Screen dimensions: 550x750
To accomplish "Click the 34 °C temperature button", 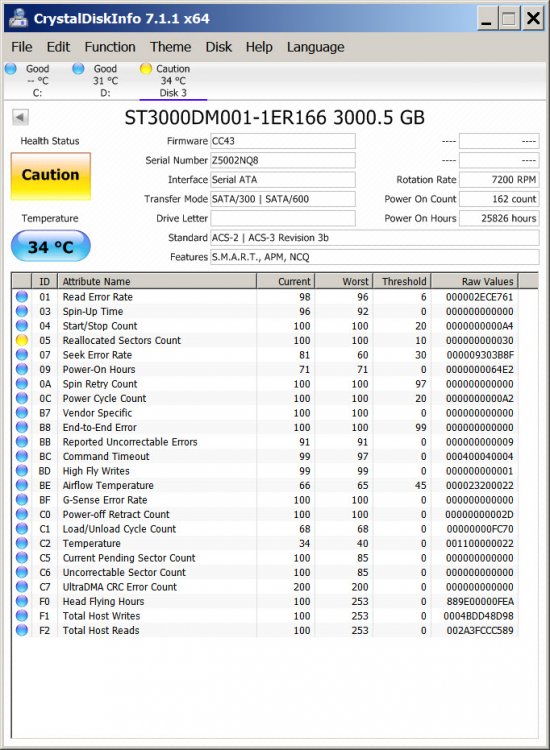I will (x=51, y=246).
